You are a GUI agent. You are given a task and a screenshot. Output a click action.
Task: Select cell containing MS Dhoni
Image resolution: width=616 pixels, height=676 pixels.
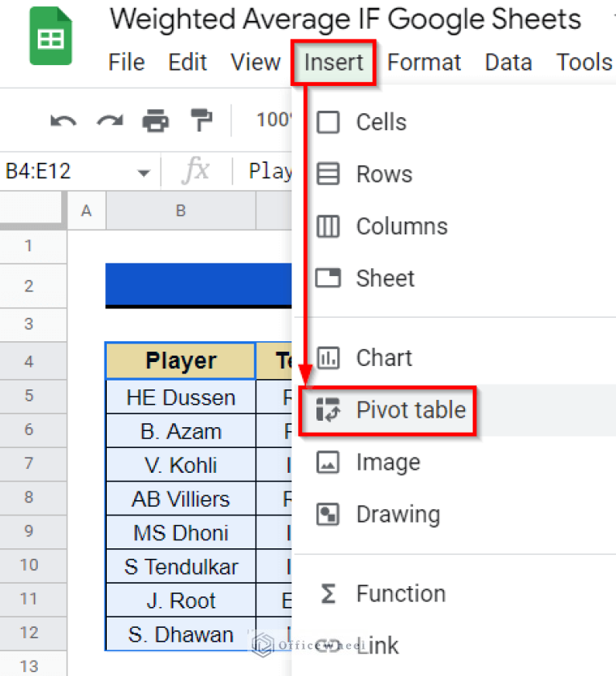click(x=180, y=532)
